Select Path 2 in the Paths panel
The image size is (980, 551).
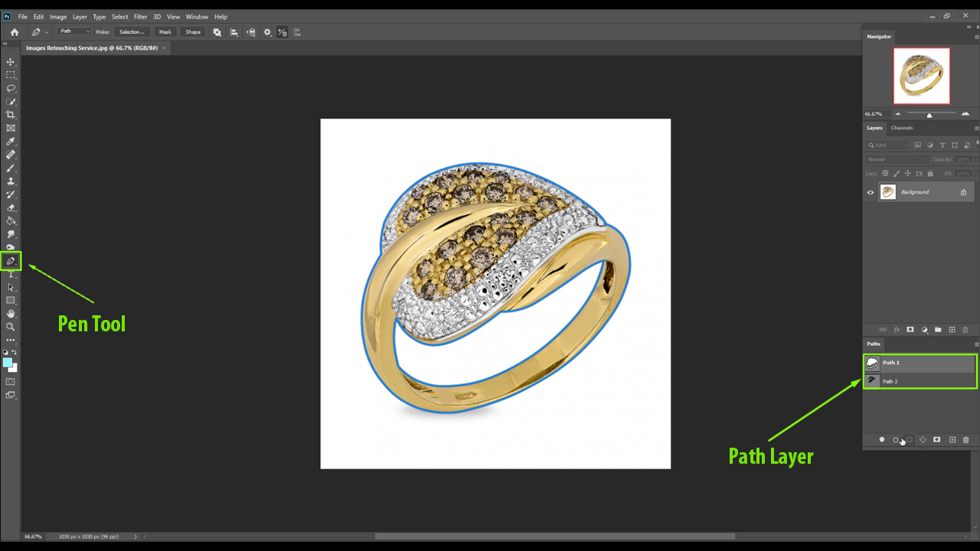pos(903,381)
